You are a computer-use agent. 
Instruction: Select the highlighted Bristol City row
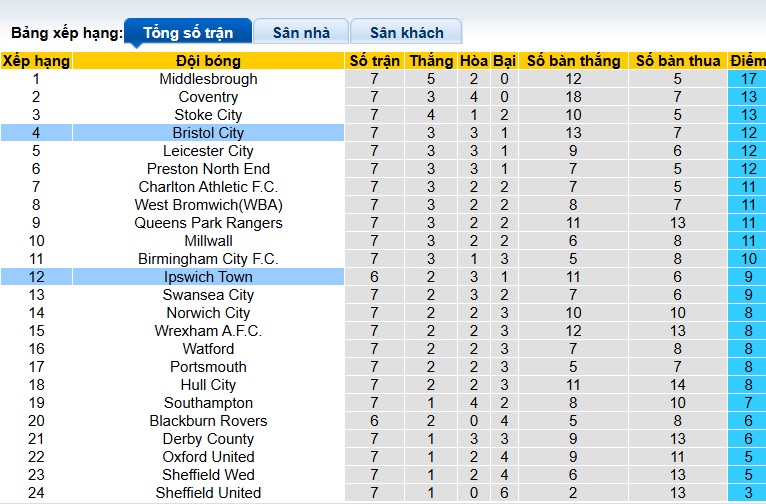[208, 133]
